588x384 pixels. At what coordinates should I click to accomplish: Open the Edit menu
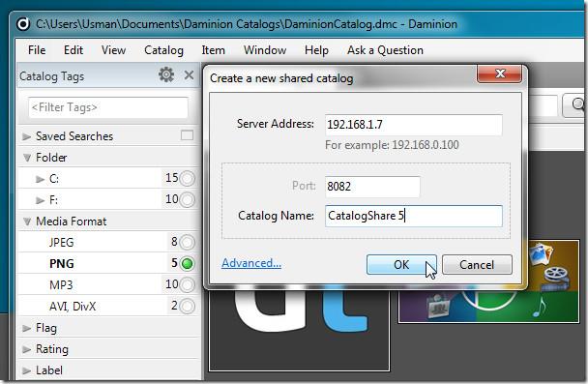coord(73,50)
